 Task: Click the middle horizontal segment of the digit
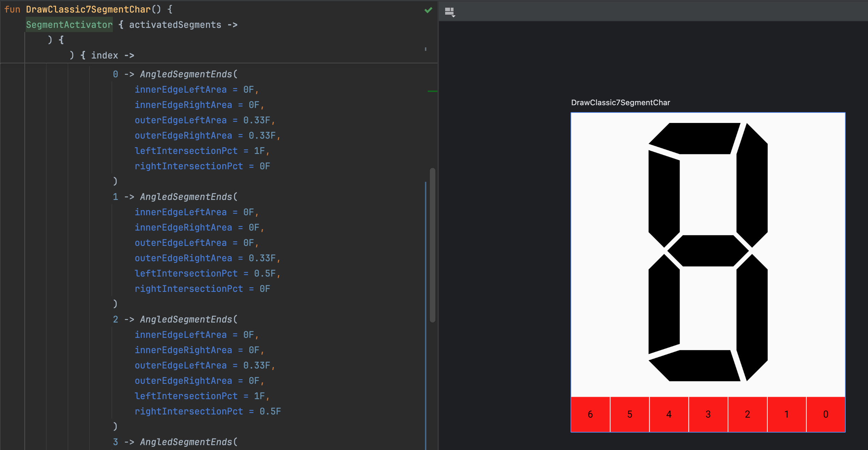pos(708,251)
